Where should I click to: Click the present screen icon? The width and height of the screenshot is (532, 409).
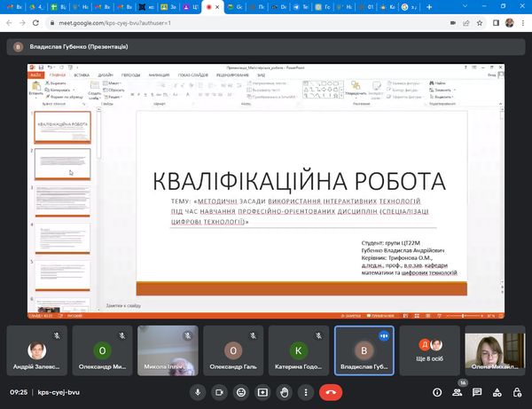(x=262, y=391)
